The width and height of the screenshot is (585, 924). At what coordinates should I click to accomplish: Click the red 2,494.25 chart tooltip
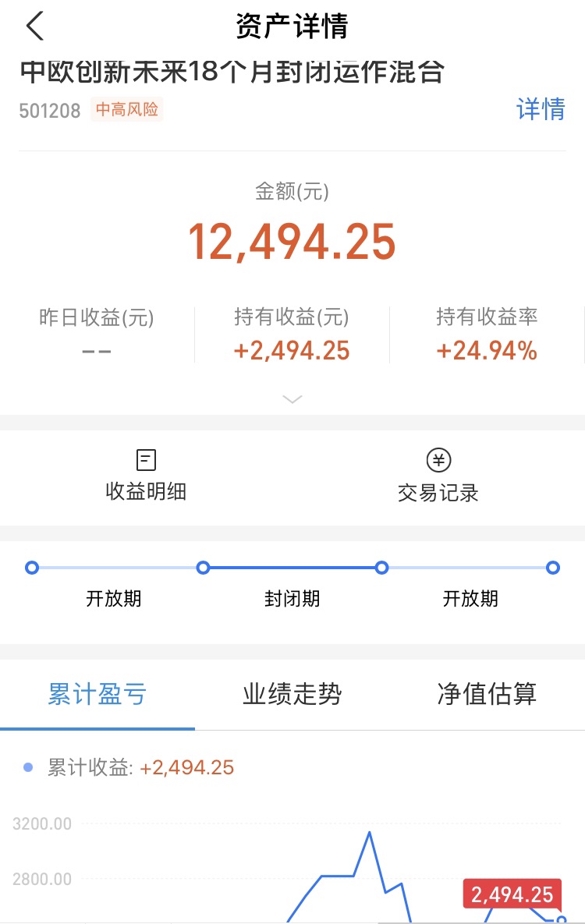512,894
